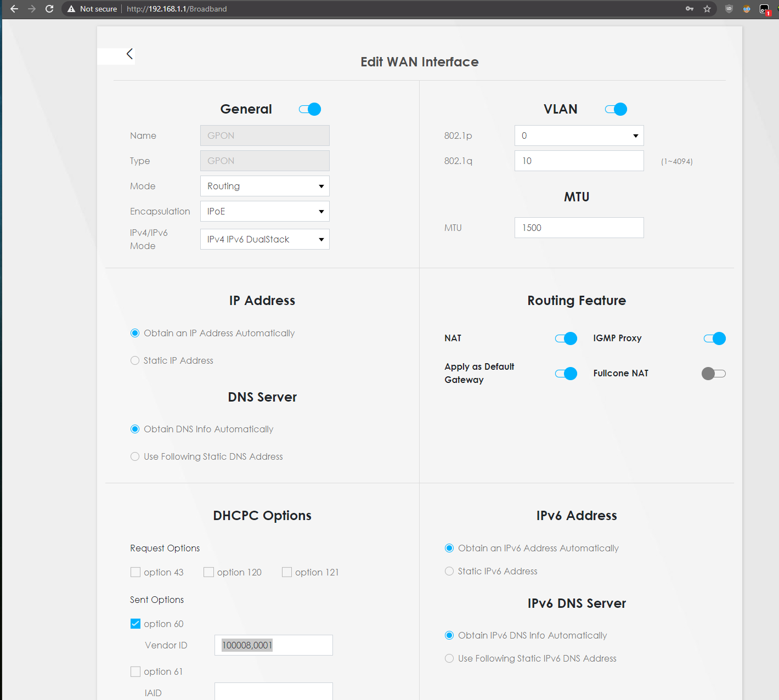Viewport: 779px width, 700px height.
Task: Click browser reload page icon
Action: pos(49,9)
